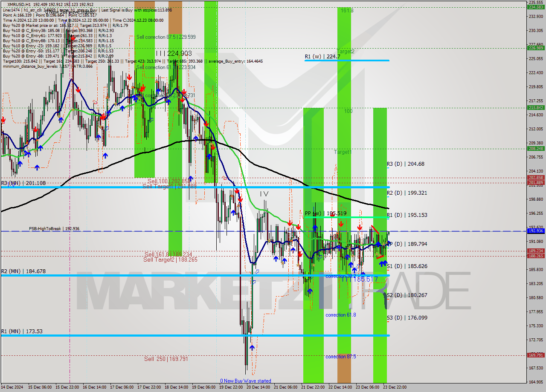Screen dimensions: 546x392
Task: Click the 192.936 current price tag
Action: tap(536, 231)
